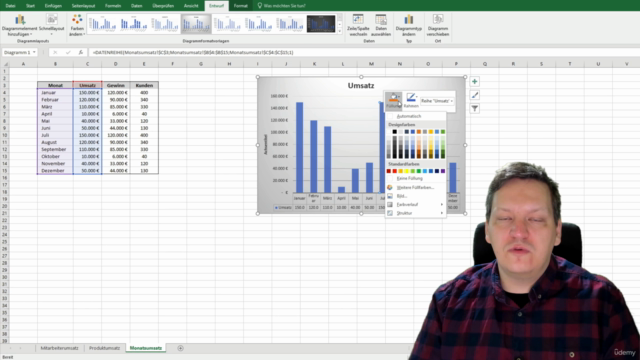Open the Datei tab
Image resolution: width=640 pixels, height=360 pixels.
(10, 6)
